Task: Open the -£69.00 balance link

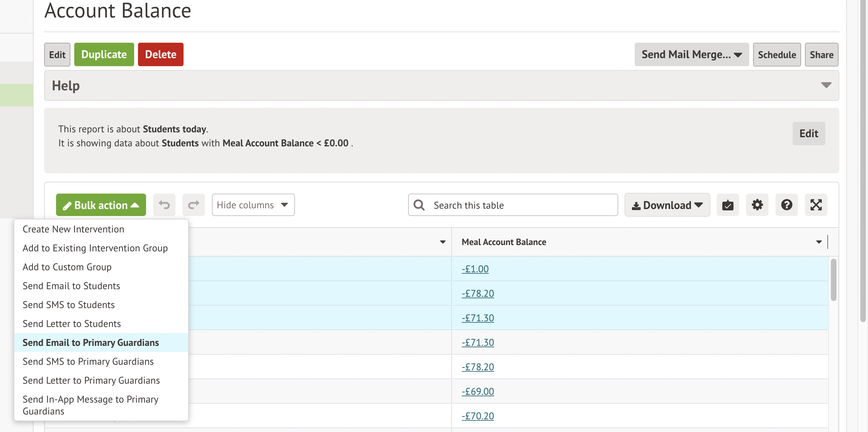Action: pyautogui.click(x=478, y=391)
